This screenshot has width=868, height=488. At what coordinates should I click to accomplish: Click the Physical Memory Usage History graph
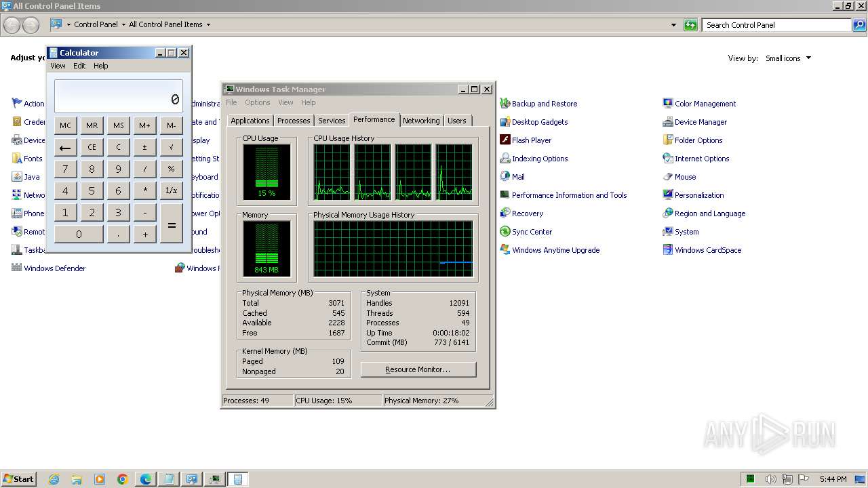[393, 249]
